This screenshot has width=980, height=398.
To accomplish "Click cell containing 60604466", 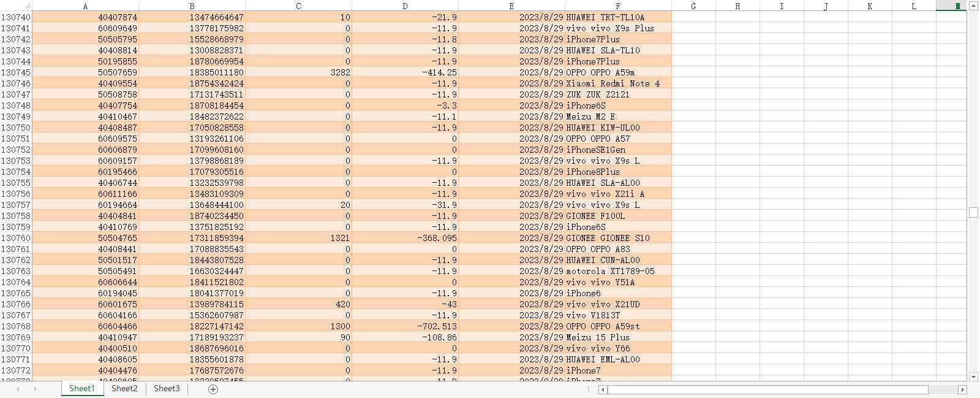I will point(85,326).
